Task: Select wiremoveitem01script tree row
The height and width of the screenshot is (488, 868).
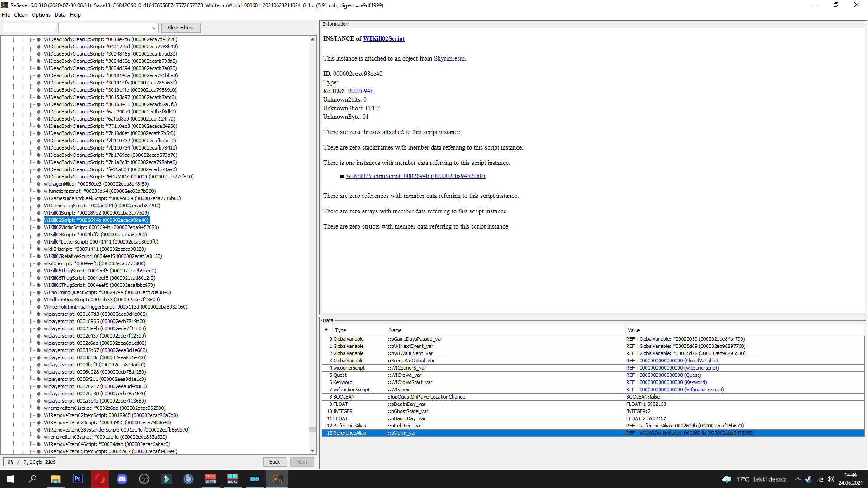Action: pos(105,408)
